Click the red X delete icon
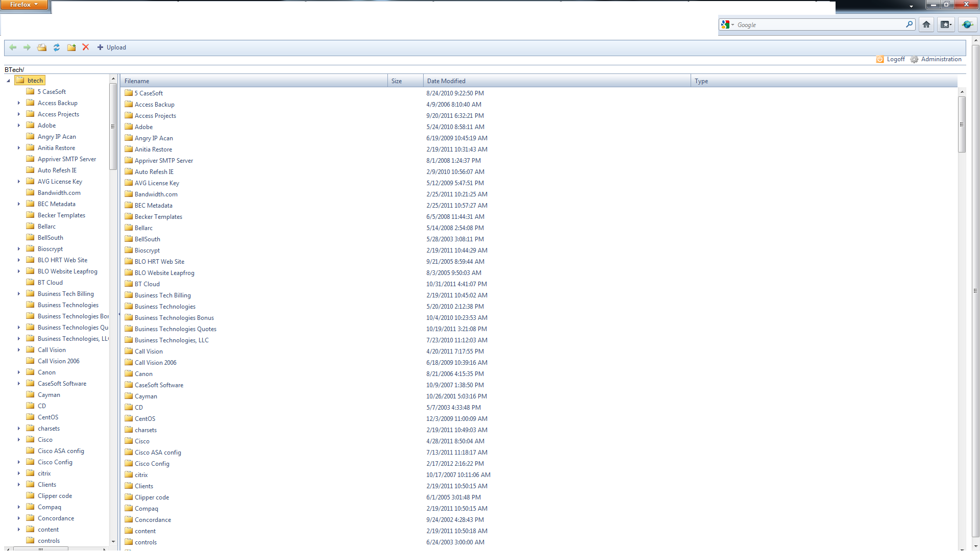 pos(86,47)
